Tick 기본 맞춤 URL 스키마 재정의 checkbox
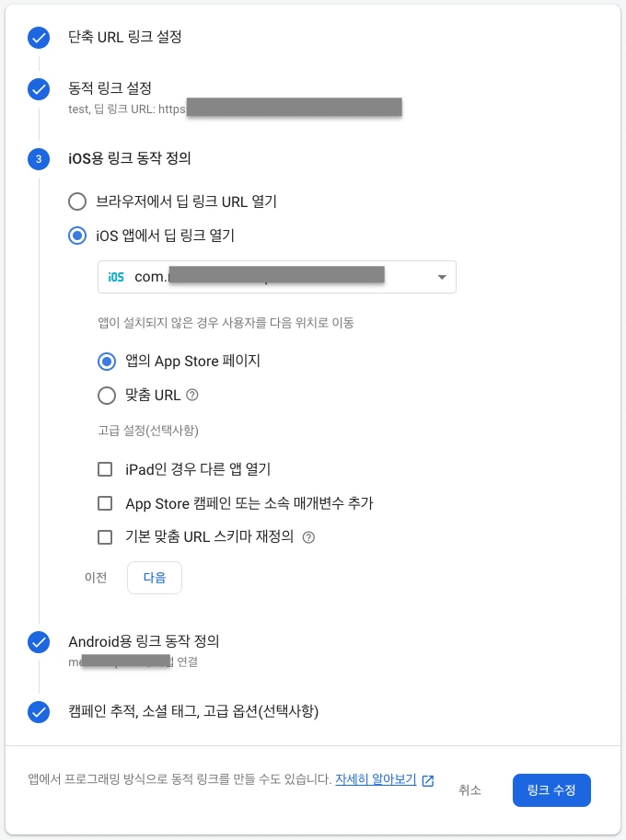626x840 pixels. pos(105,536)
